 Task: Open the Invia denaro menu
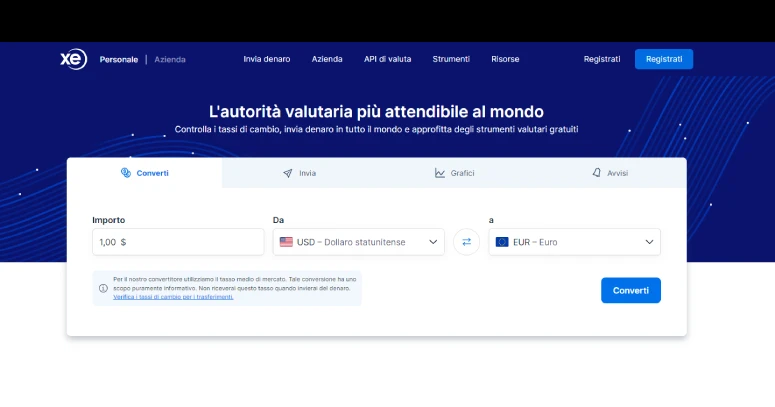tap(266, 59)
